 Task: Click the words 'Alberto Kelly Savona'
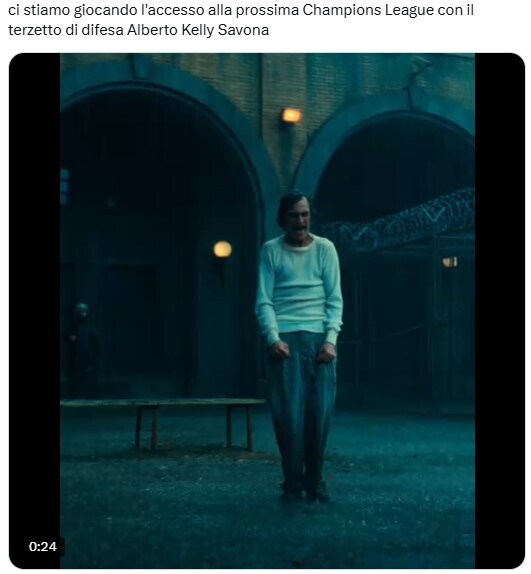tap(198, 30)
